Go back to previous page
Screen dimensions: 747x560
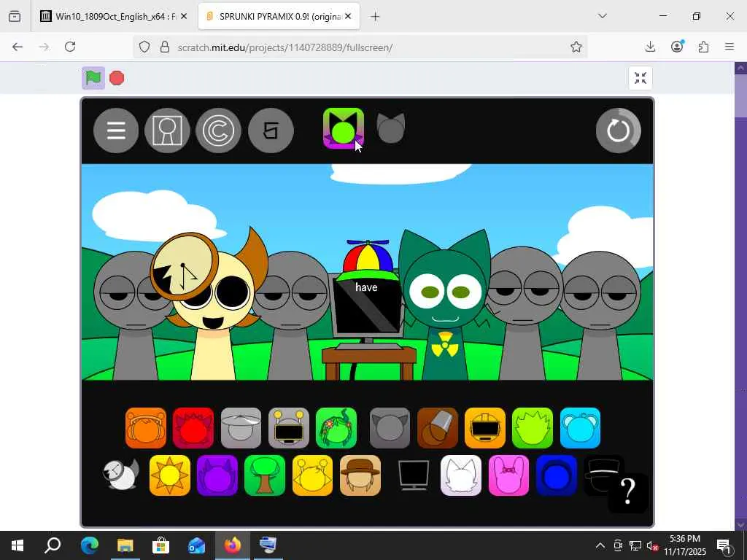click(18, 47)
